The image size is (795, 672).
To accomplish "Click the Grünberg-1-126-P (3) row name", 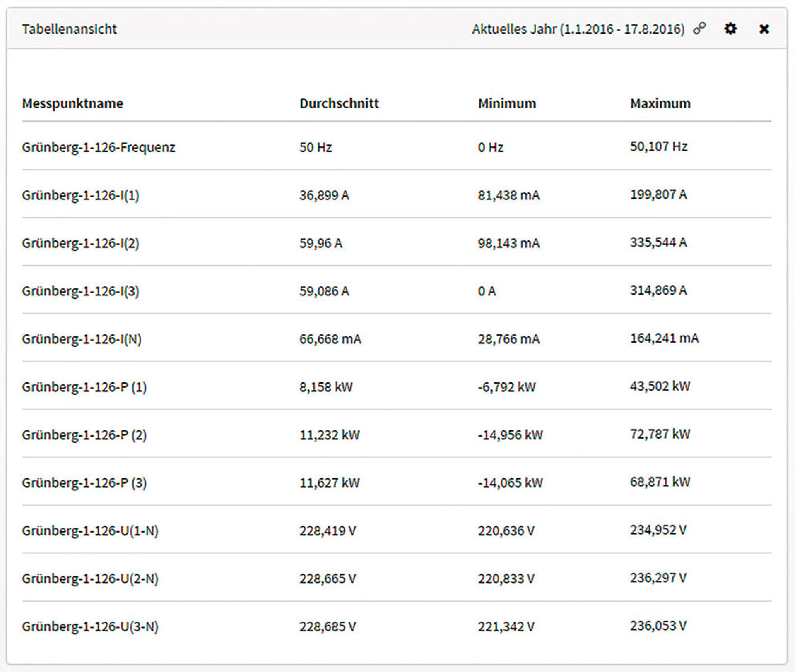I will pos(84,483).
